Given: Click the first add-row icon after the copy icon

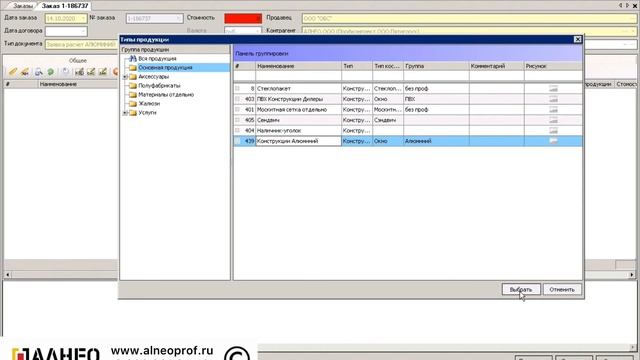Looking at the screenshot, I should click(x=80, y=72).
